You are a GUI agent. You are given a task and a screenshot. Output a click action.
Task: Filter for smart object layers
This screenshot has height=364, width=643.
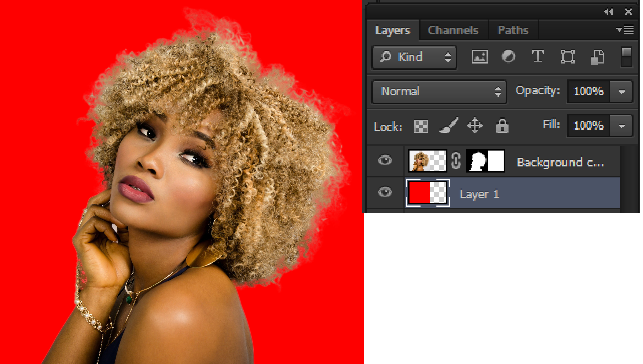pyautogui.click(x=597, y=57)
